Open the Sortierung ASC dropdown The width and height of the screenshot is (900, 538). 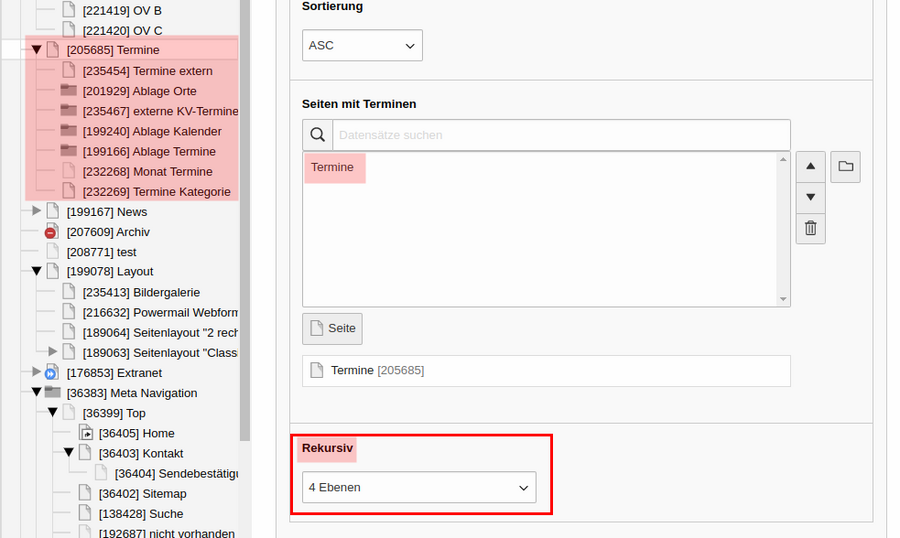click(362, 45)
